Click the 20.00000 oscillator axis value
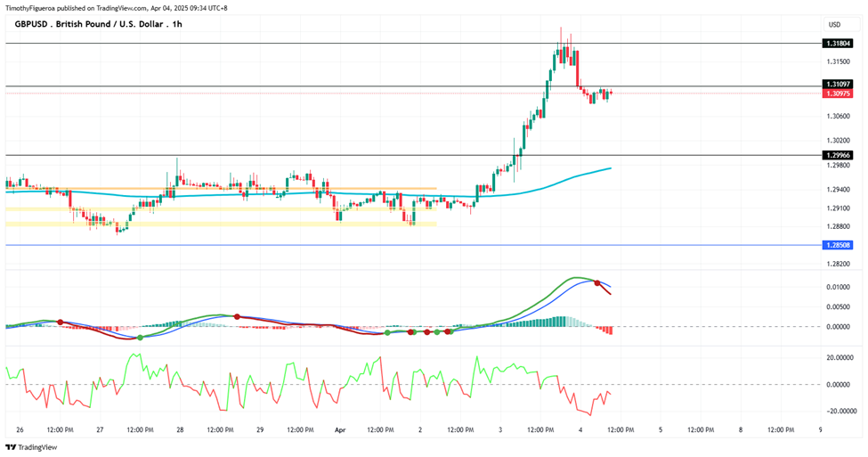Image resolution: width=868 pixels, height=457 pixels. point(840,358)
